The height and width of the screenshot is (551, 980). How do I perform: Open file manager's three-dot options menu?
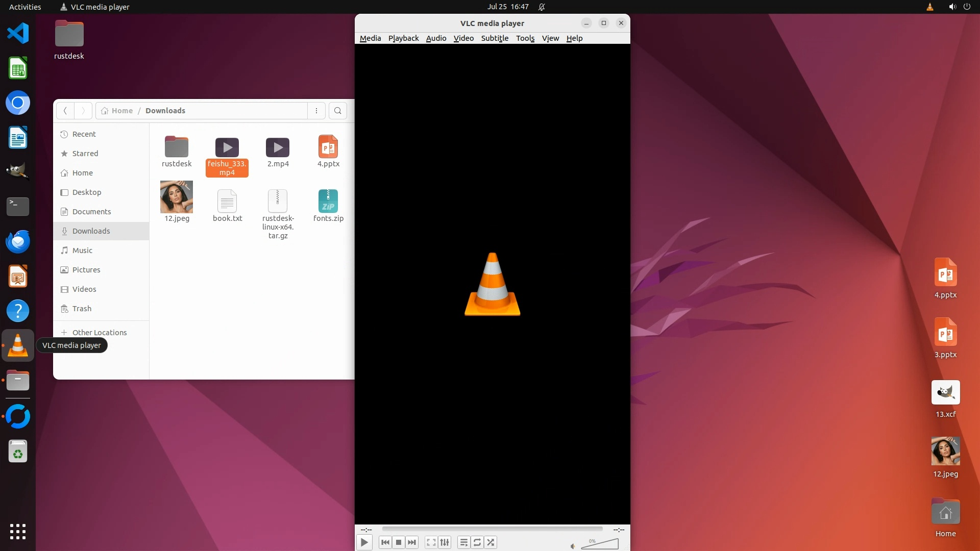pyautogui.click(x=316, y=111)
